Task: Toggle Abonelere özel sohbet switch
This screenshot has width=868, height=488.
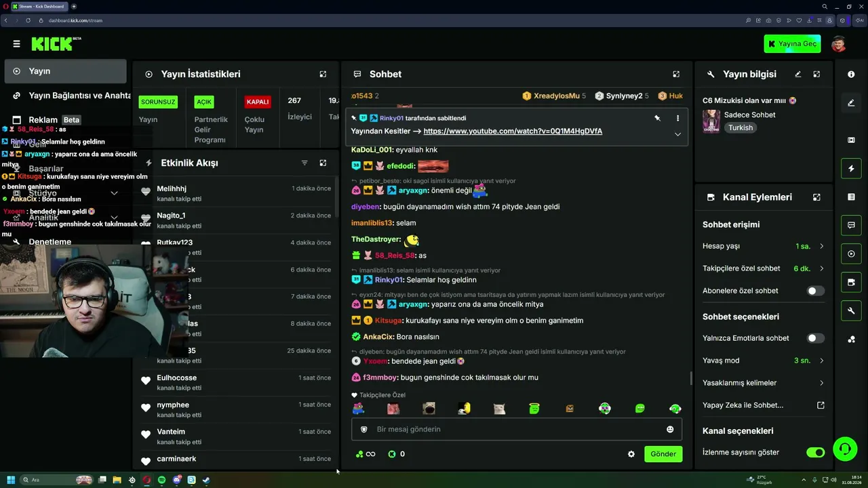Action: point(815,291)
